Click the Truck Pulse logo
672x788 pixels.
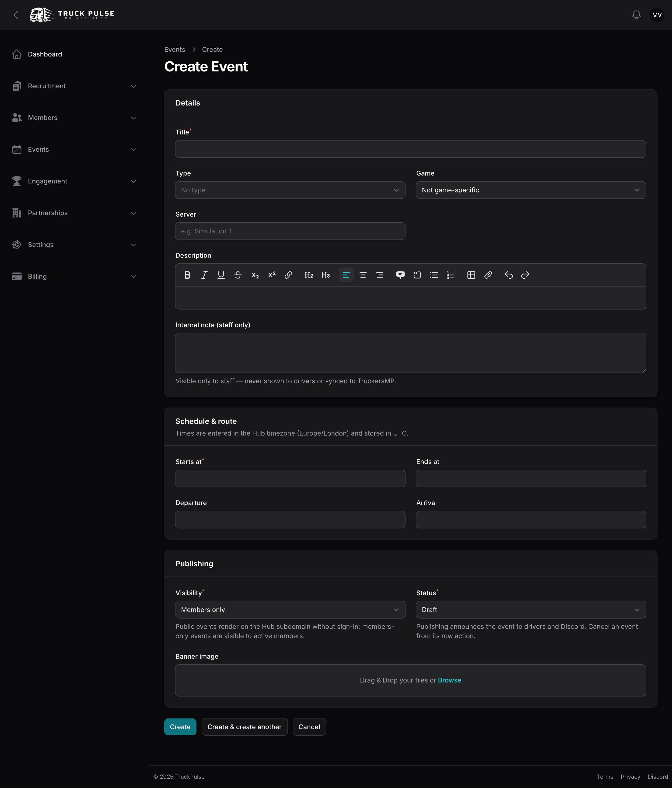[72, 15]
